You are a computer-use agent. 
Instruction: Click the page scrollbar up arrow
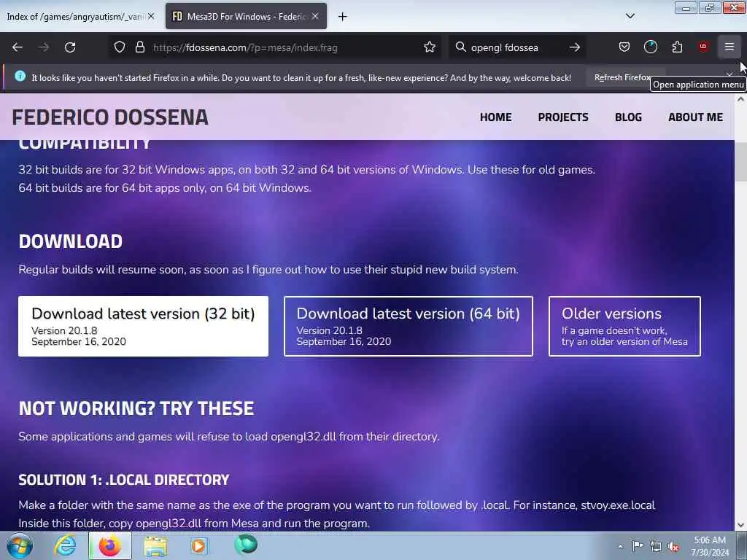coord(740,99)
